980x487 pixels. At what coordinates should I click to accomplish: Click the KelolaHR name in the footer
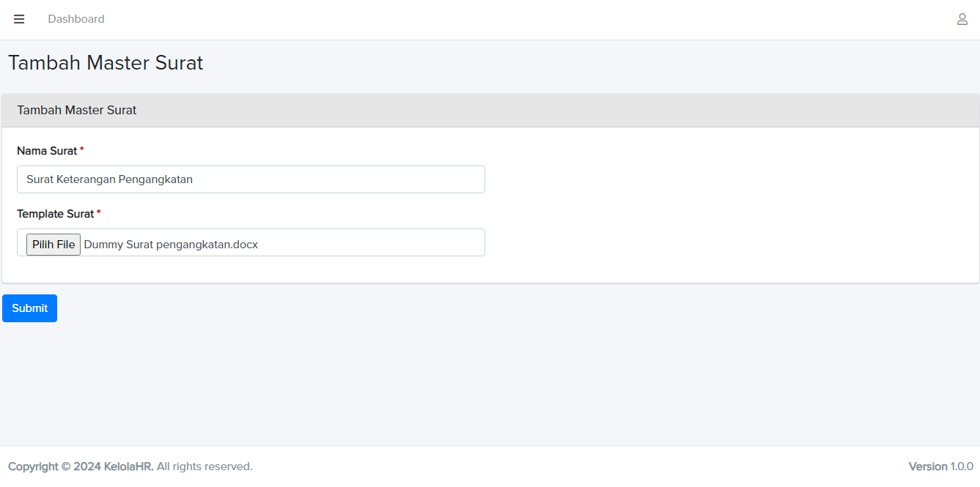tap(128, 466)
